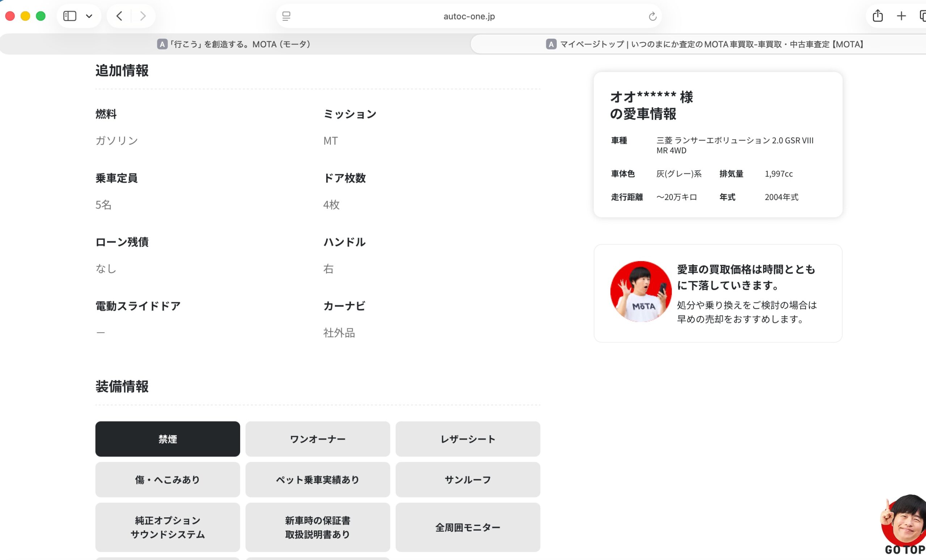Select 純正オプション サウンドシステム option
This screenshot has height=560, width=926.
(x=167, y=527)
